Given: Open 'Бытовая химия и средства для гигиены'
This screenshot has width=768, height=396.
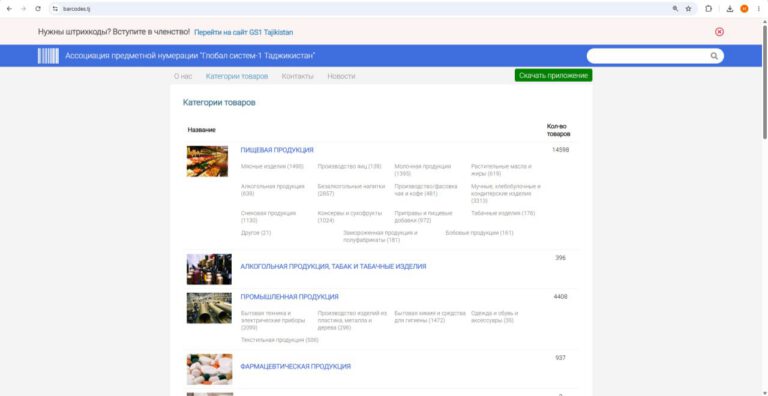Looking at the screenshot, I should click(430, 317).
